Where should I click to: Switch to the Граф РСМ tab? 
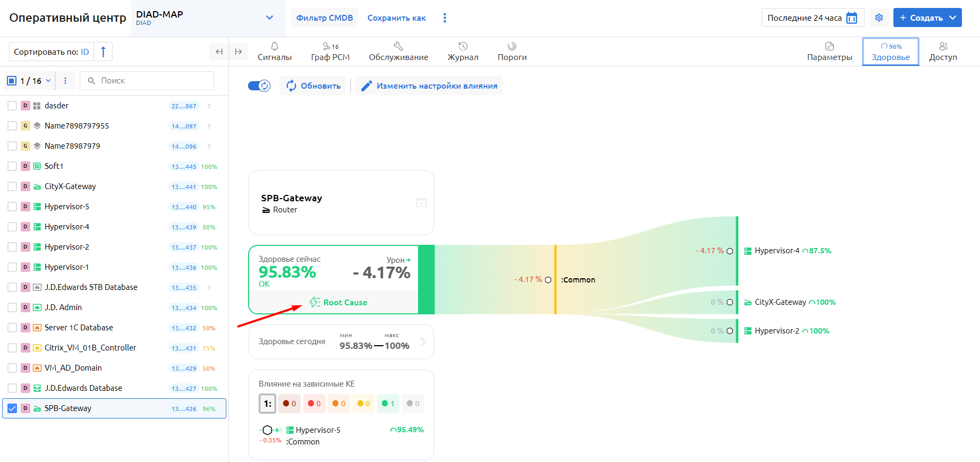click(330, 52)
